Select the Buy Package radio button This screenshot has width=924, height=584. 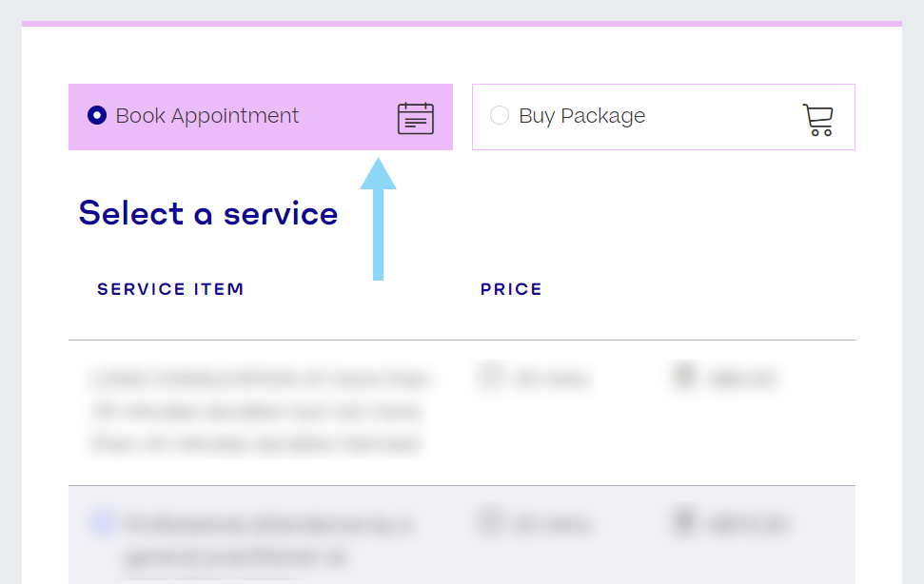[x=500, y=116]
